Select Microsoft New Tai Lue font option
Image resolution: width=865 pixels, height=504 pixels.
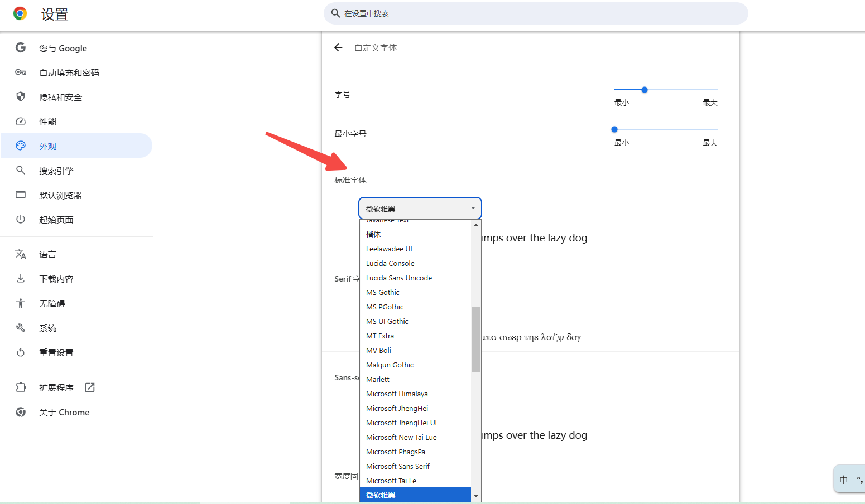point(416,437)
